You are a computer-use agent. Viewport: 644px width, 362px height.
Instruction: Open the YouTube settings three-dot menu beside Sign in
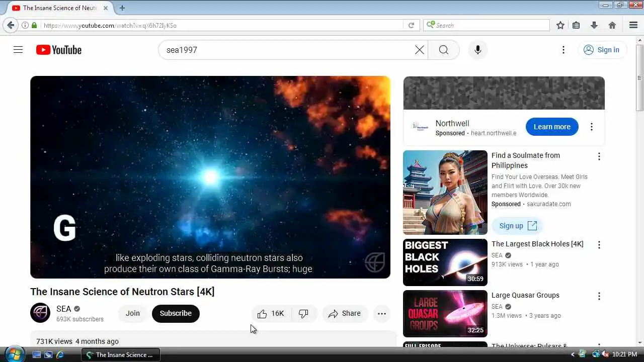563,50
